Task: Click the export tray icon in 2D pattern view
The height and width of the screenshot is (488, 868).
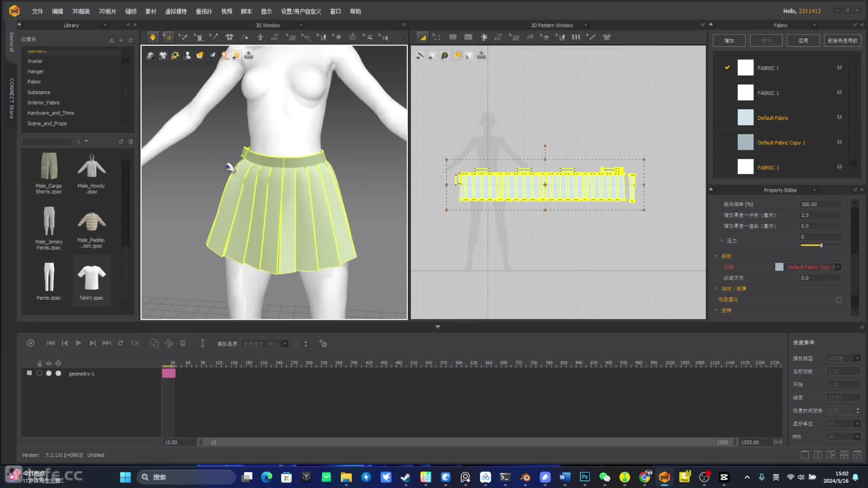Action: pyautogui.click(x=481, y=55)
